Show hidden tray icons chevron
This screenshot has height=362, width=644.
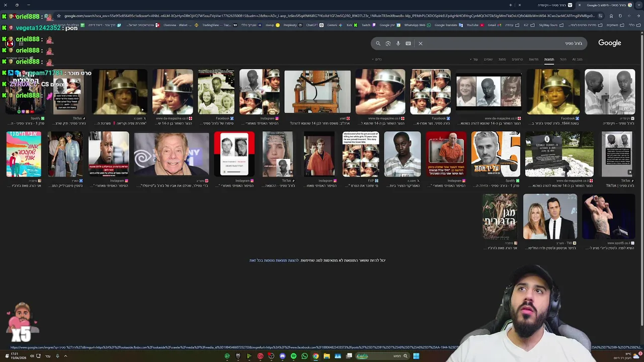coord(65,356)
